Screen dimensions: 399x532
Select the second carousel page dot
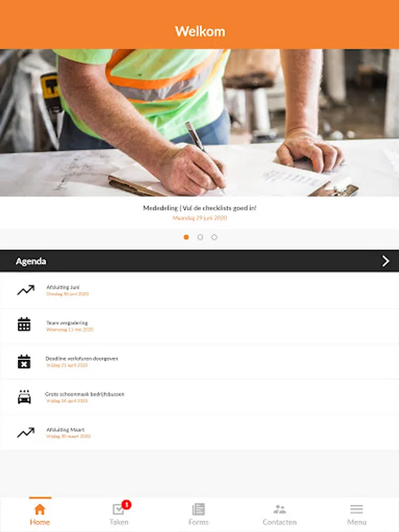click(200, 237)
